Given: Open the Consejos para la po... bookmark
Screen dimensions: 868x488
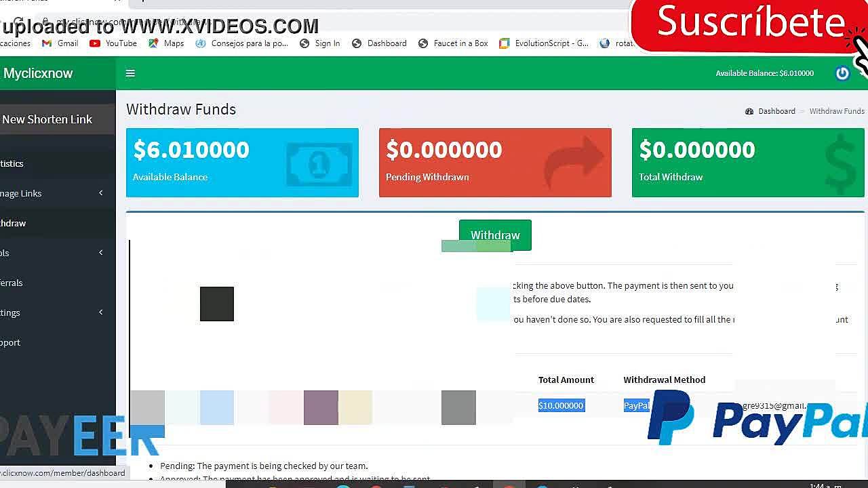Looking at the screenshot, I should (242, 43).
